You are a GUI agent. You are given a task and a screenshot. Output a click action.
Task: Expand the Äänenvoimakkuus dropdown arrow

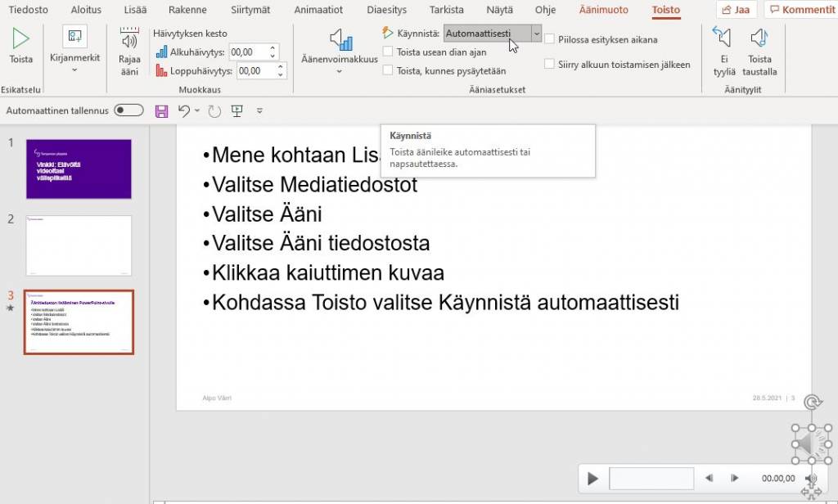[x=340, y=70]
